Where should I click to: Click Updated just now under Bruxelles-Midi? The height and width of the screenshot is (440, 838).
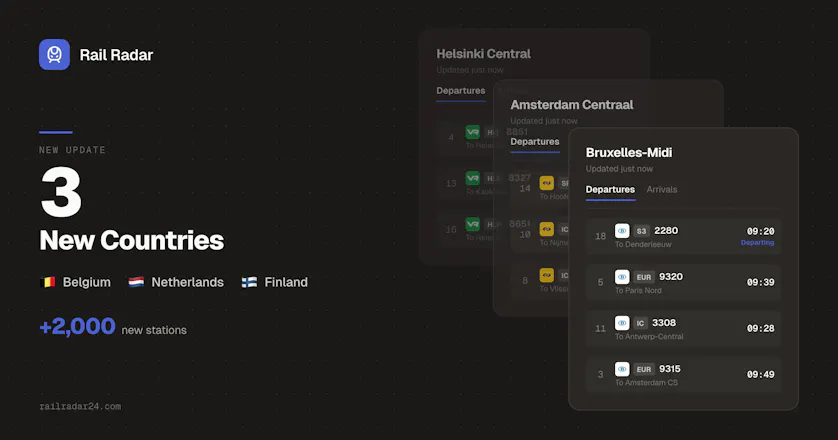click(619, 169)
